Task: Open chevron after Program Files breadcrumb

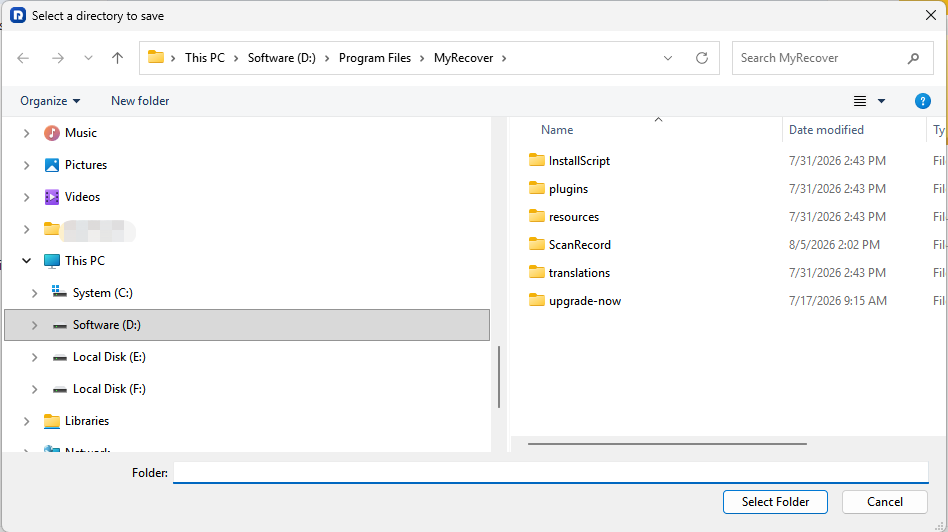Action: point(422,58)
